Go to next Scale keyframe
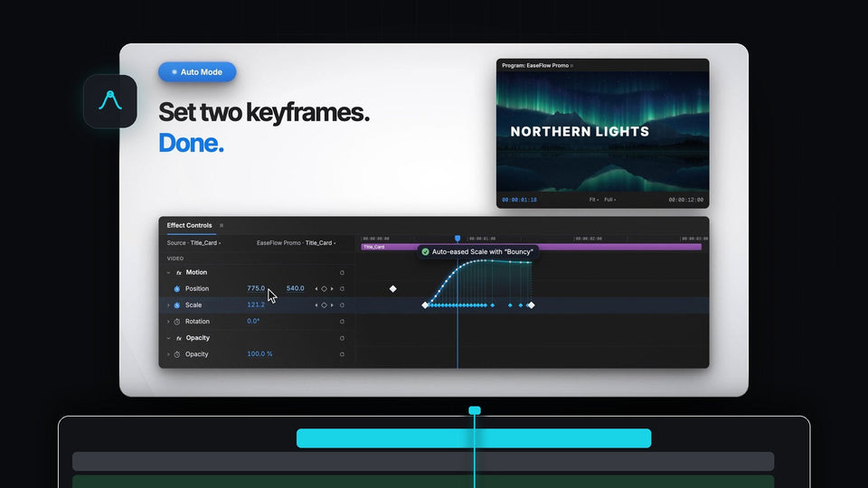868x488 pixels. click(332, 305)
